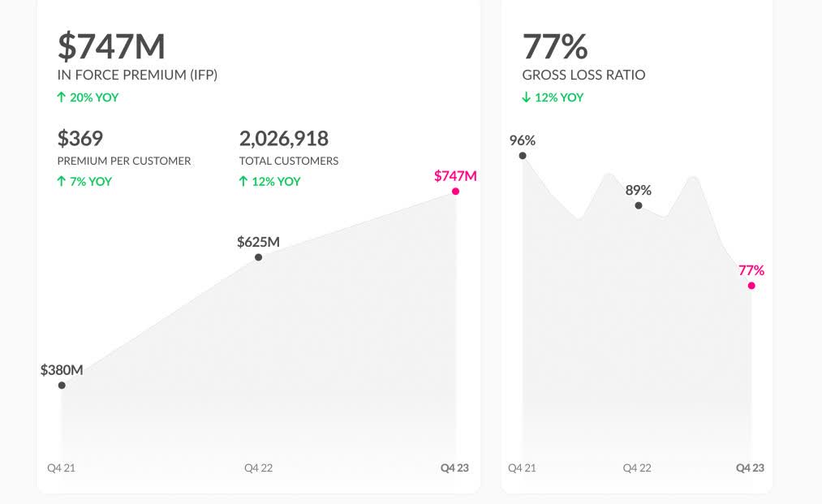Image resolution: width=822 pixels, height=504 pixels.
Task: Click the green down arrow beside 12% YOY
Action: [x=526, y=97]
